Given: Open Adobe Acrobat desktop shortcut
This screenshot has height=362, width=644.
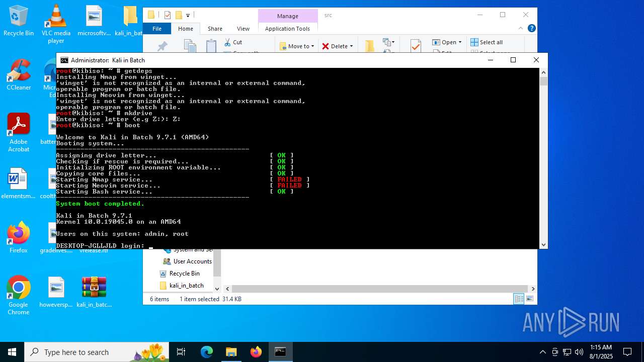Looking at the screenshot, I should (x=19, y=132).
